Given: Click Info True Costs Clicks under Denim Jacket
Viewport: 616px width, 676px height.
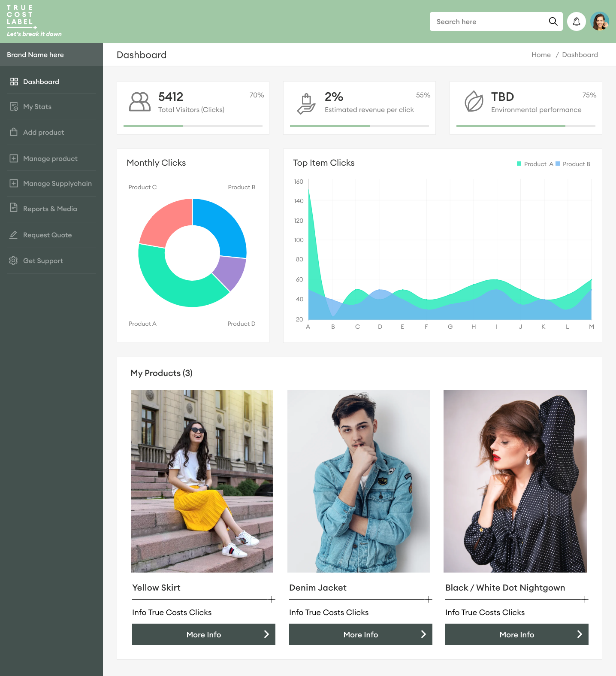Looking at the screenshot, I should pos(329,612).
